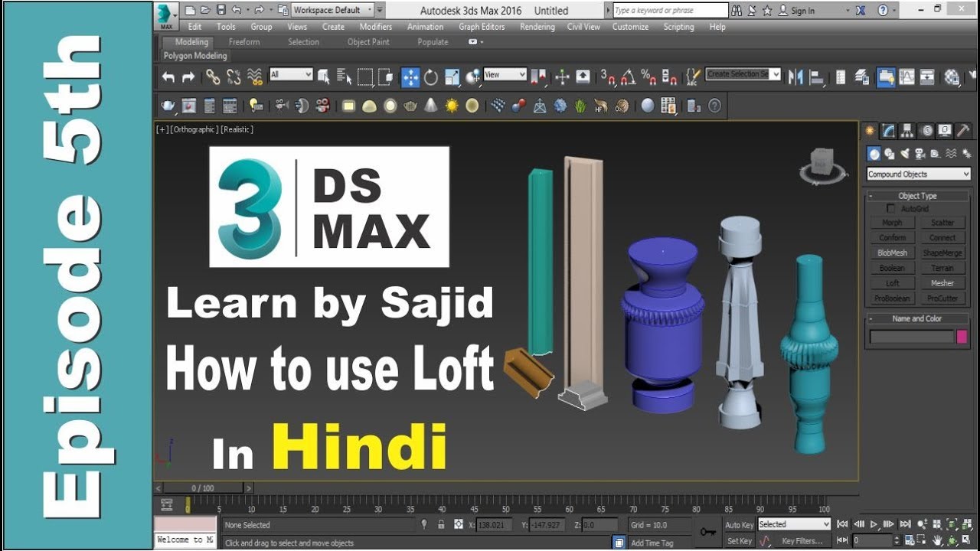Switch to the Freeform ribbon tab
Image resolution: width=980 pixels, height=551 pixels.
(244, 42)
